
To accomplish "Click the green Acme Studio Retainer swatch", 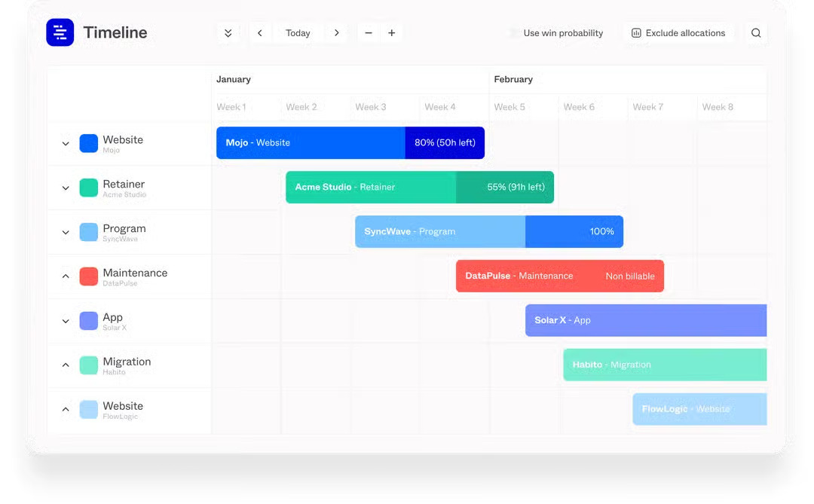I will [x=89, y=188].
